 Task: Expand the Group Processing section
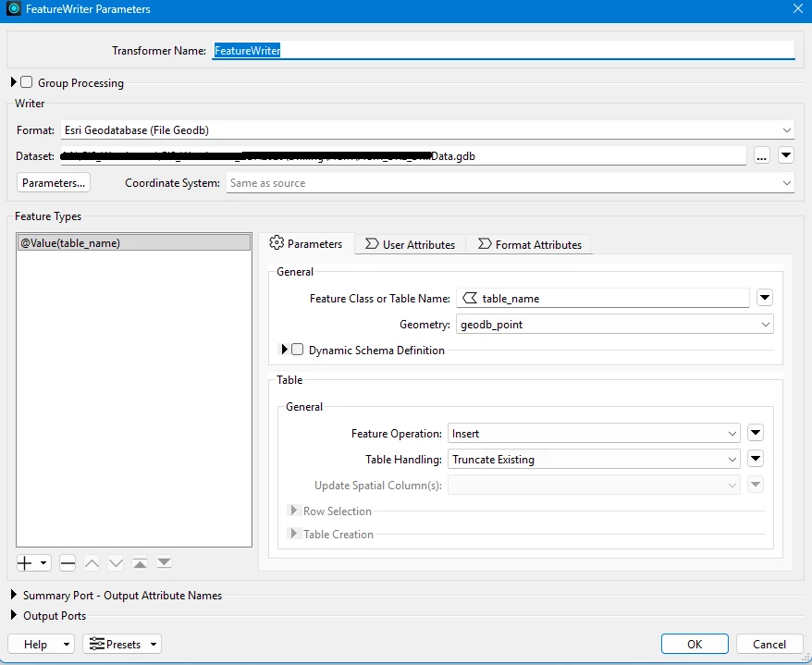coord(14,82)
